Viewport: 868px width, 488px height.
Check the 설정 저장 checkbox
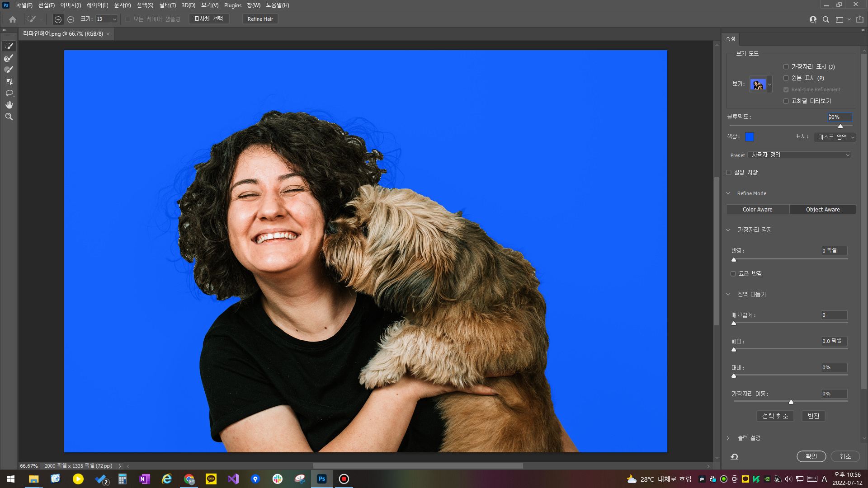point(729,173)
